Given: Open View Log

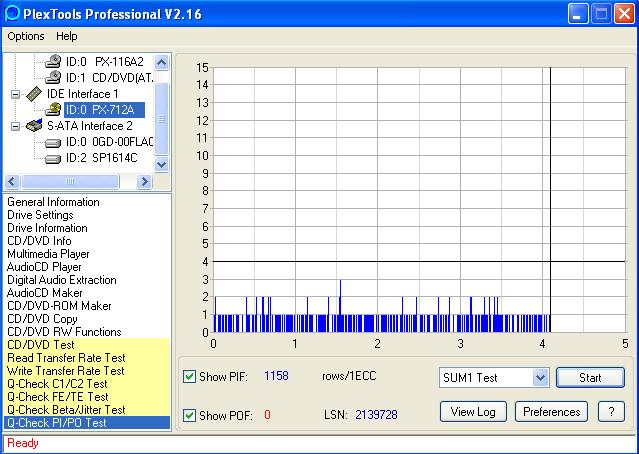Looking at the screenshot, I should 473,412.
